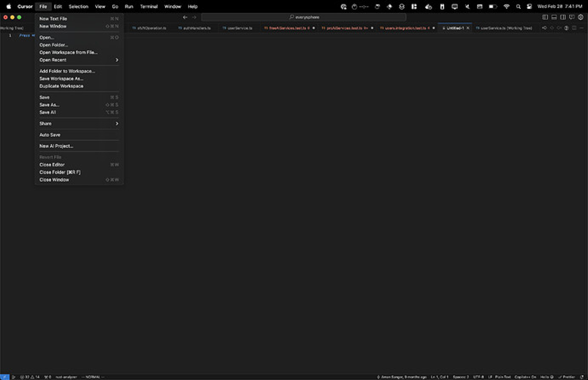Toggle primary side bar layout icon
This screenshot has width=588, height=380.
click(x=545, y=17)
